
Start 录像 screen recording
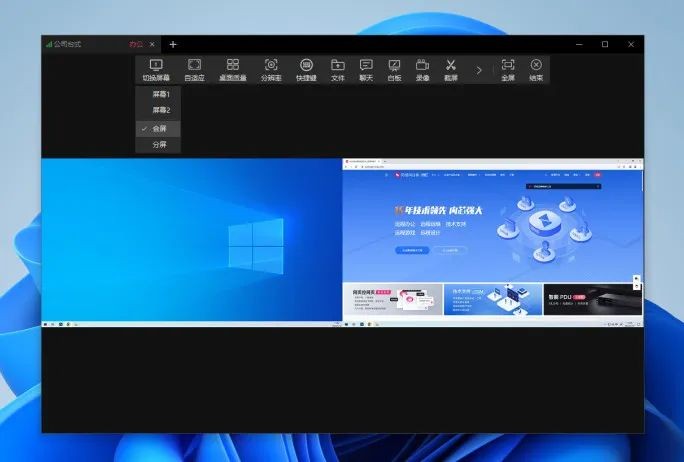(422, 70)
